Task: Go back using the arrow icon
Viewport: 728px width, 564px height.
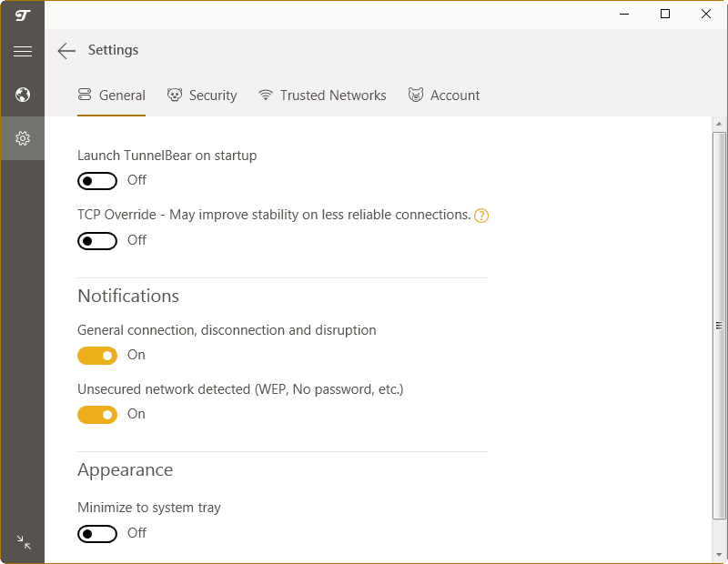Action: (x=66, y=51)
